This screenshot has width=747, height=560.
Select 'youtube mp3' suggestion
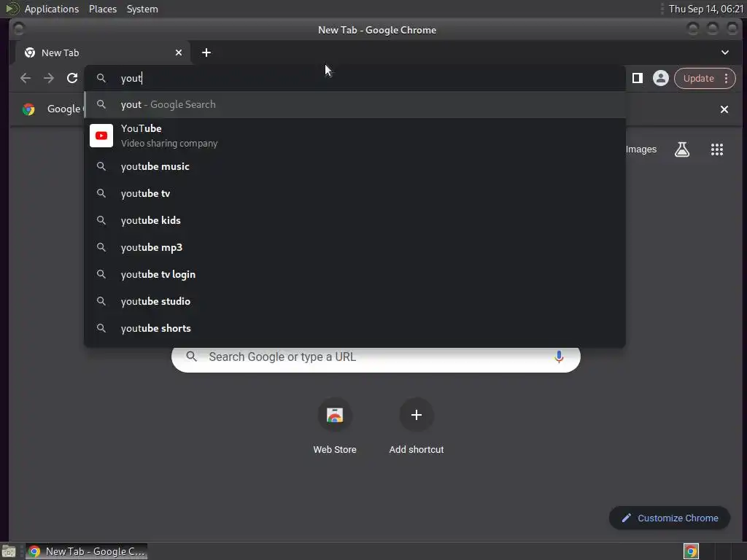(x=355, y=248)
